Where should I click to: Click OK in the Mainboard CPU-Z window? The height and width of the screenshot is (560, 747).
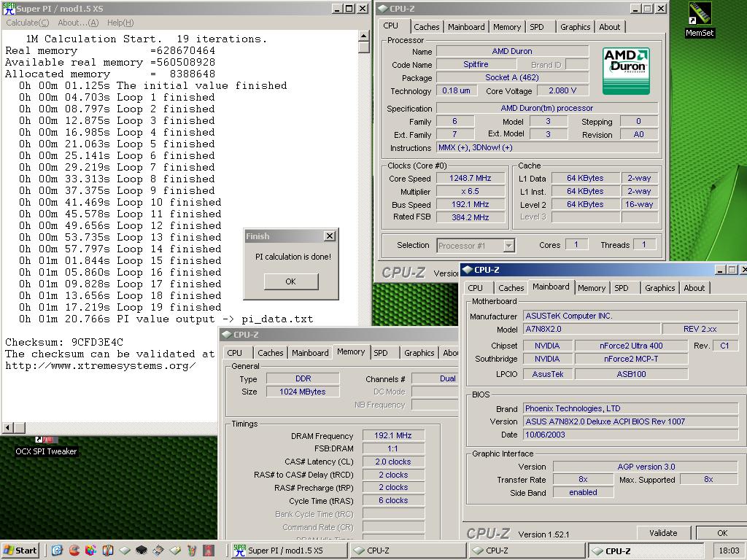coord(722,533)
